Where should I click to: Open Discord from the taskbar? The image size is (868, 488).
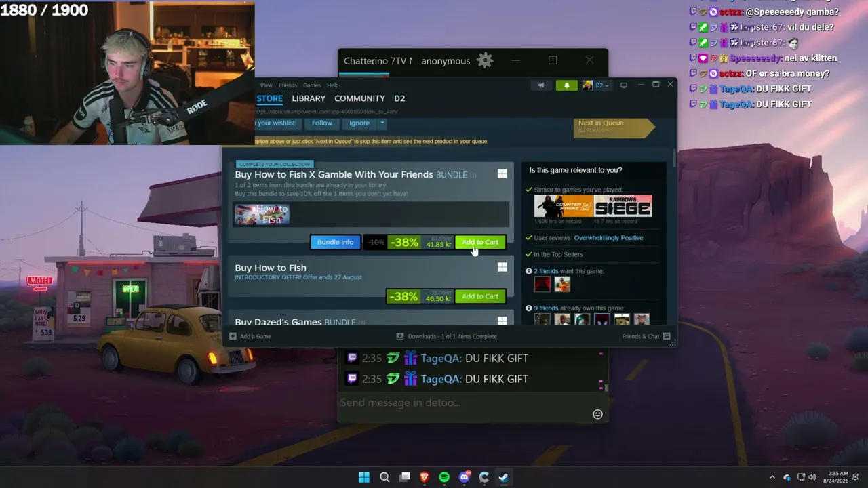(x=465, y=477)
